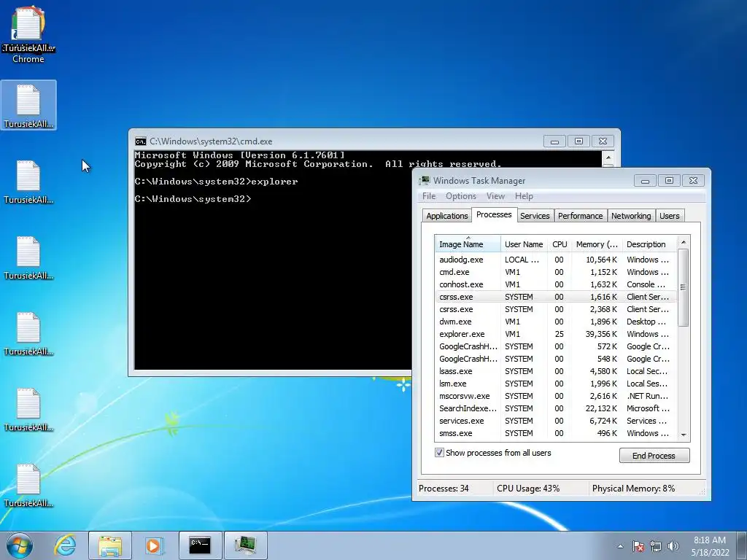This screenshot has width=747, height=560.
Task: Maximize the Windows Task Manager window
Action: pos(669,181)
